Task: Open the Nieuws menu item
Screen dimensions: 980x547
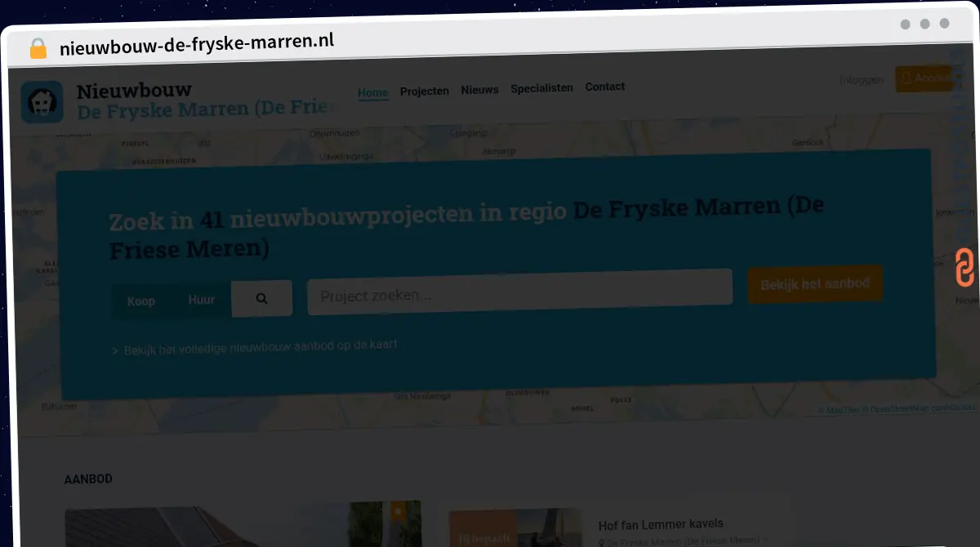Action: 479,89
